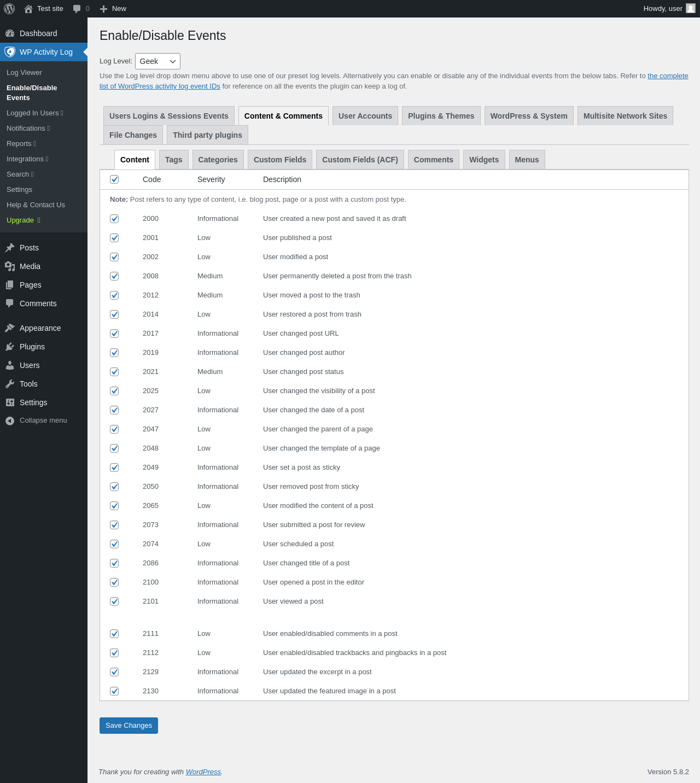Image resolution: width=700 pixels, height=783 pixels.
Task: Click the Test site home icon
Action: [x=28, y=9]
